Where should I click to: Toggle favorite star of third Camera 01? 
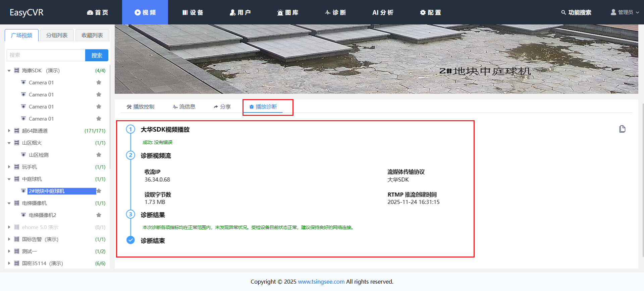point(99,106)
